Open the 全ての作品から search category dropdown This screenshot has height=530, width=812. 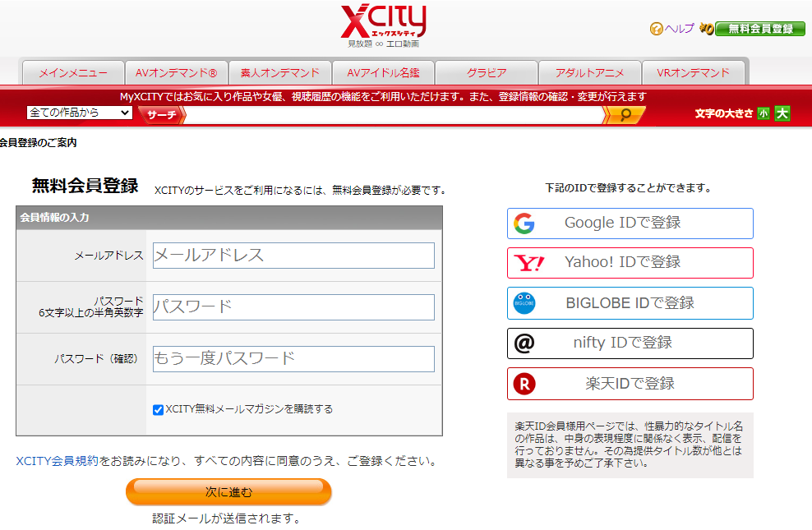coord(79,113)
